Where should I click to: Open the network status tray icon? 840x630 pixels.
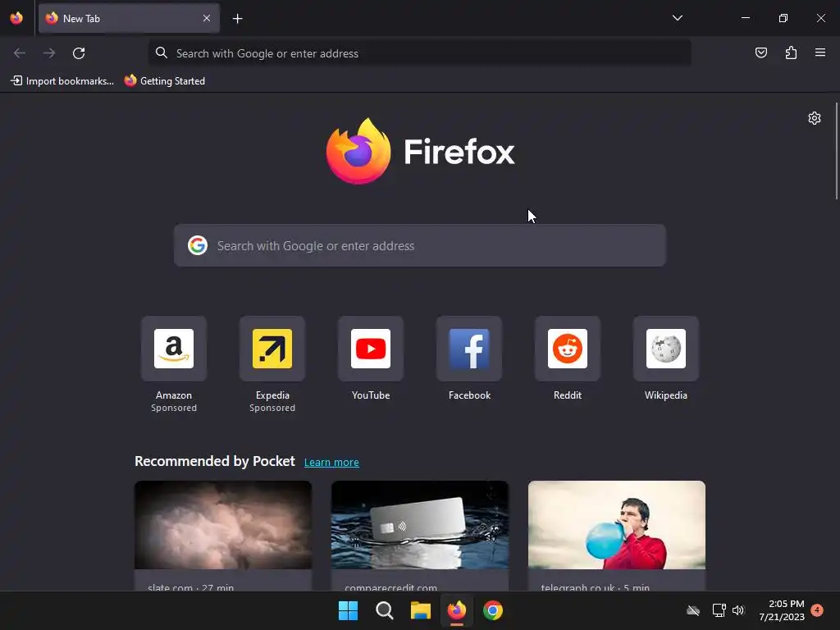coord(719,610)
